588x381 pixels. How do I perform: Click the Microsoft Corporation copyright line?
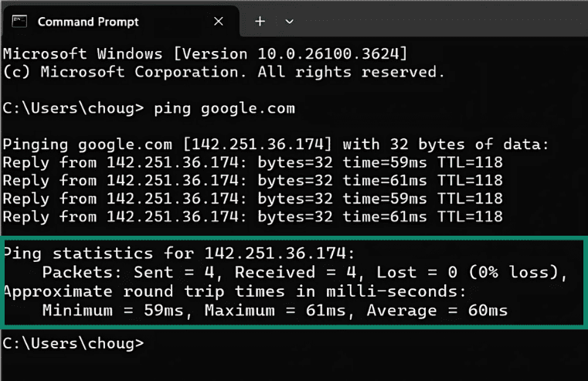224,72
